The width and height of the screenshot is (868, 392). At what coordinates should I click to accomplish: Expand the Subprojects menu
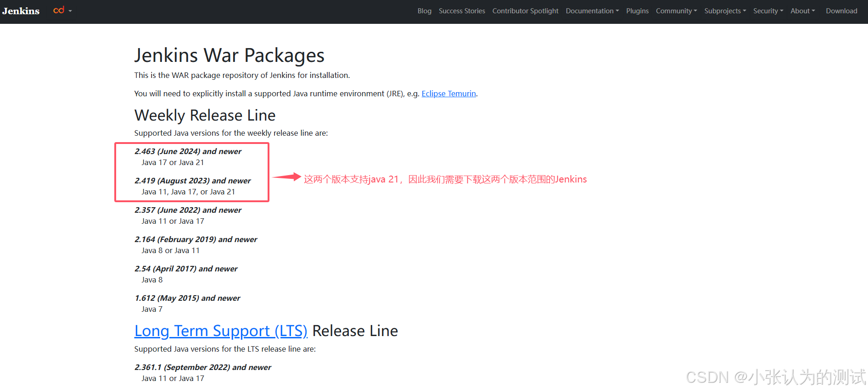point(725,11)
